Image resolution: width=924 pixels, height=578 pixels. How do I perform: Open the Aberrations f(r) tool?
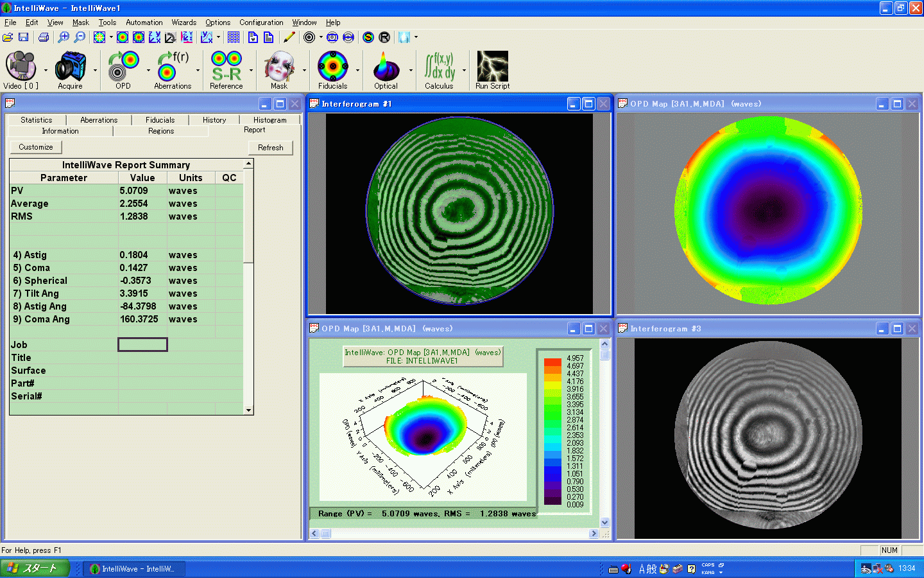(x=173, y=70)
